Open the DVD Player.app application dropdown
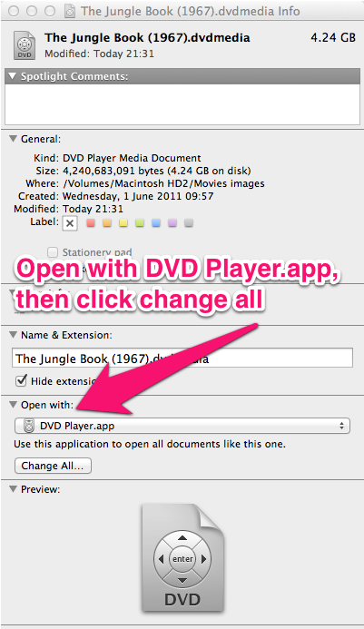Viewport: 364px width, 629px height. click(x=182, y=426)
